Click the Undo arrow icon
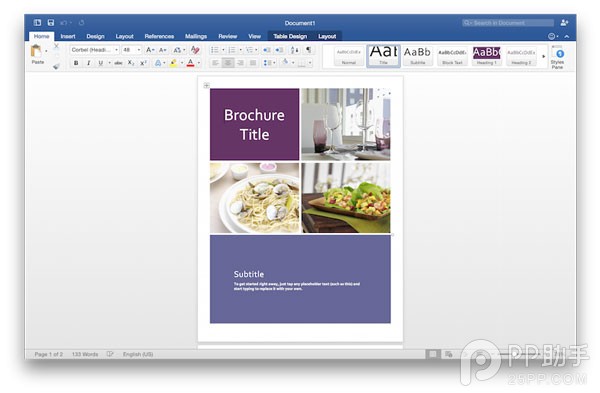Screen dimensions: 600x393 [64, 23]
